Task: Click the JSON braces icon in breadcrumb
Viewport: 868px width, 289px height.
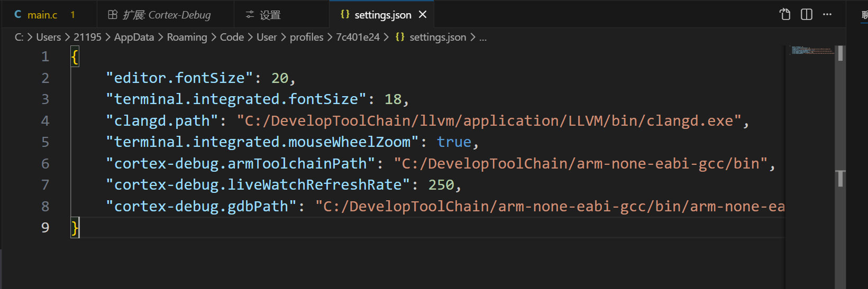Action: point(400,37)
